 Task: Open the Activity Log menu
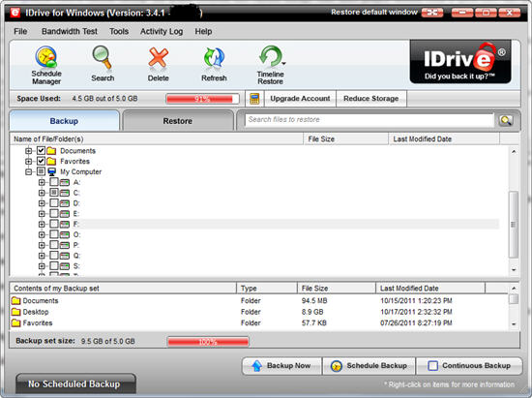point(162,31)
